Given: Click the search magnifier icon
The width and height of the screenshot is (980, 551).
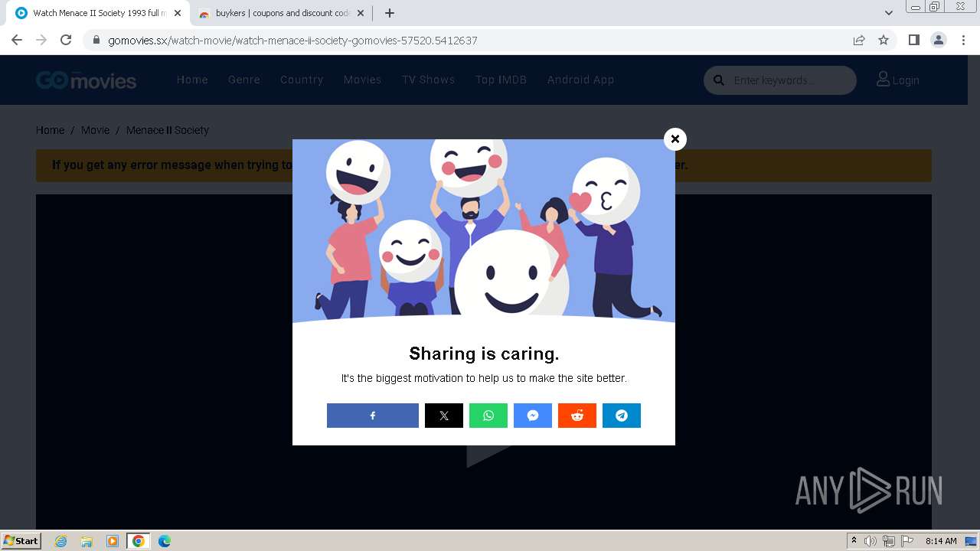Looking at the screenshot, I should 719,80.
